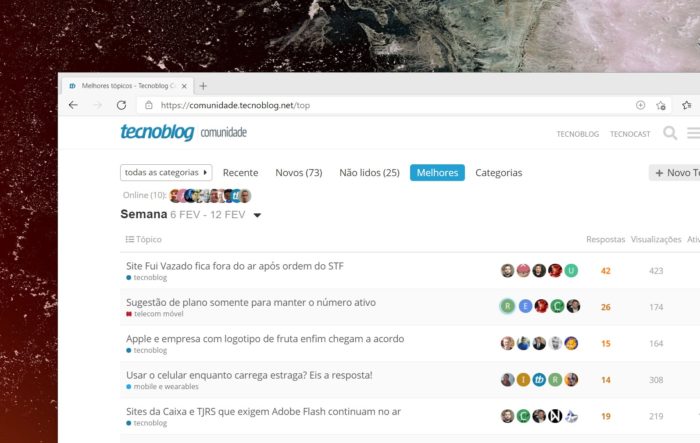Click blue E avatar in Sugestão de plano row
Viewport: 700px width, 443px height.
coord(525,306)
